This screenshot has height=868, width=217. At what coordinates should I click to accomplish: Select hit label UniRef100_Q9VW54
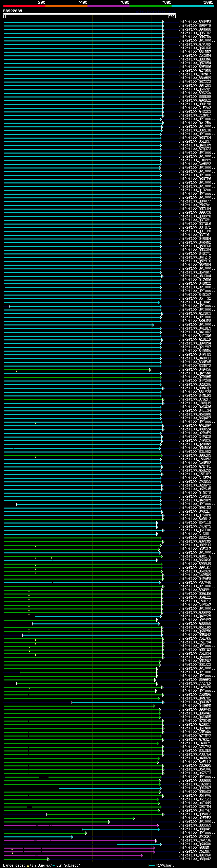tap(195, 343)
